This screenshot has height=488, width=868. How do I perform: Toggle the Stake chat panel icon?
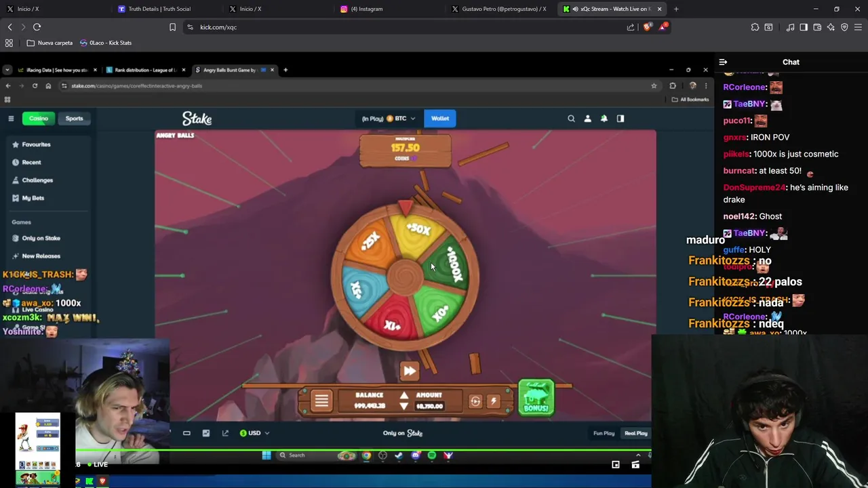coord(620,119)
